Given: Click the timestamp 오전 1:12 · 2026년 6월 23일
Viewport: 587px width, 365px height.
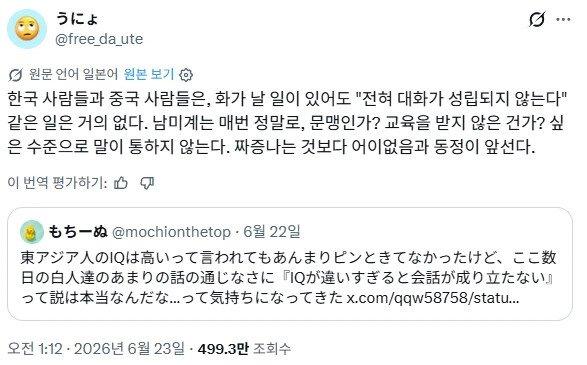Looking at the screenshot, I should click(x=96, y=349).
